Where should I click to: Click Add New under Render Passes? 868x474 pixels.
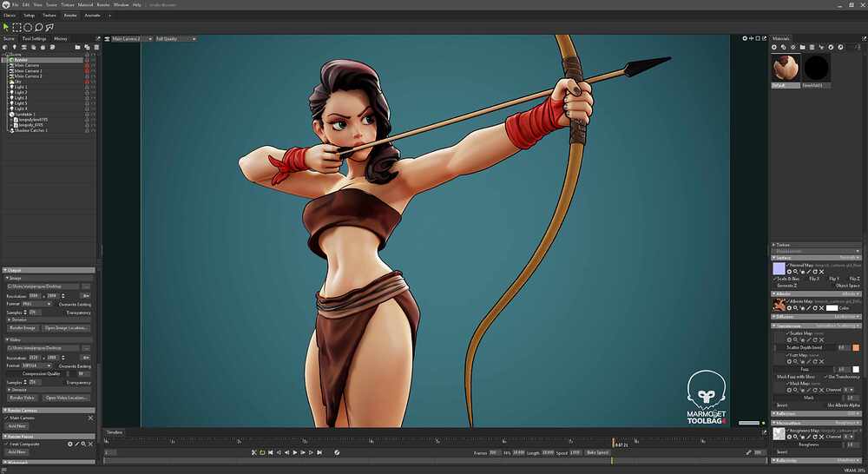click(x=16, y=451)
